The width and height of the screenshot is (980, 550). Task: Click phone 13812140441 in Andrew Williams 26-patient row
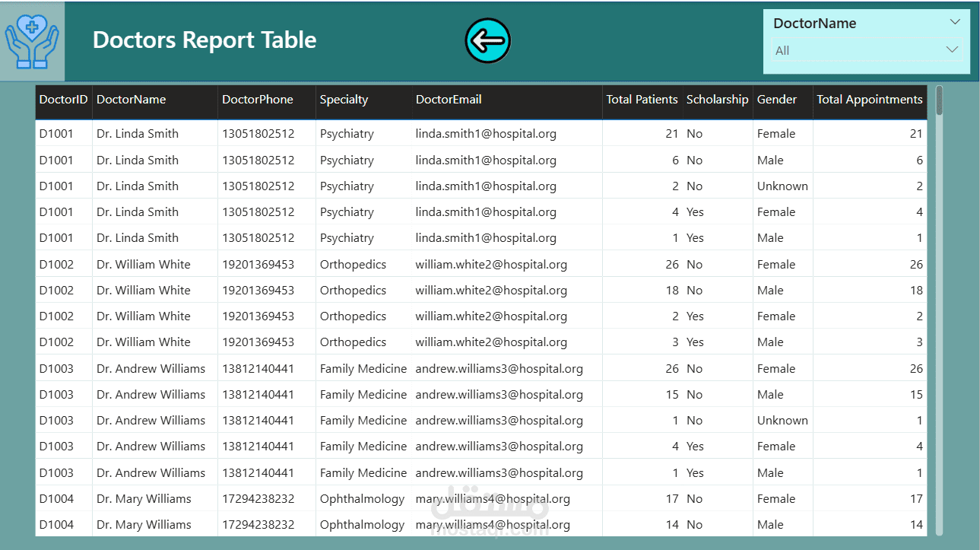(258, 369)
